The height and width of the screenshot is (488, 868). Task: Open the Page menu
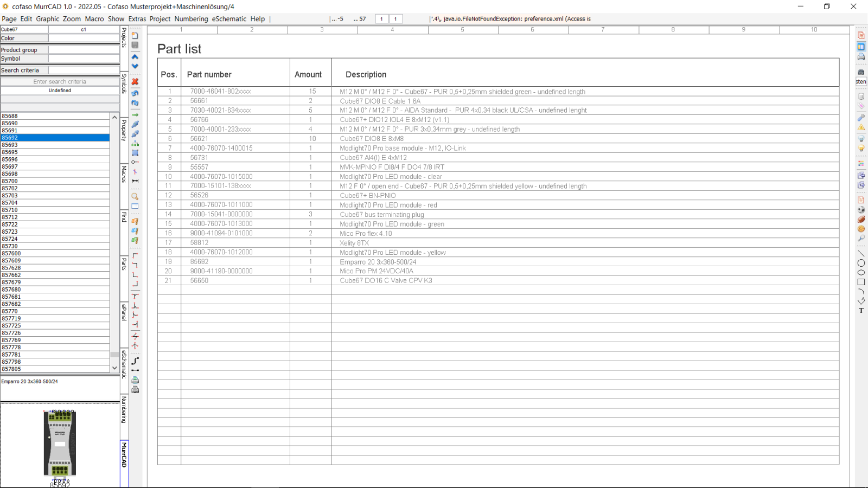pos(9,19)
